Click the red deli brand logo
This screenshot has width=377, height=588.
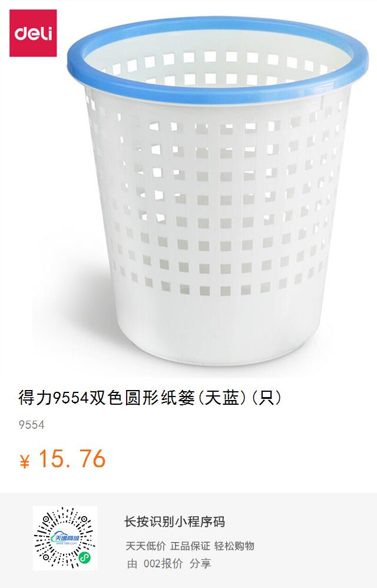[33, 33]
